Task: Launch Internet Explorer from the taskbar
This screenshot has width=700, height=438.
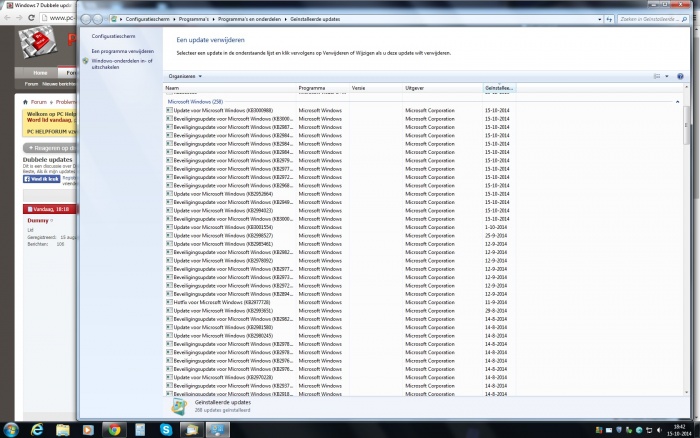Action: pyautogui.click(x=37, y=430)
